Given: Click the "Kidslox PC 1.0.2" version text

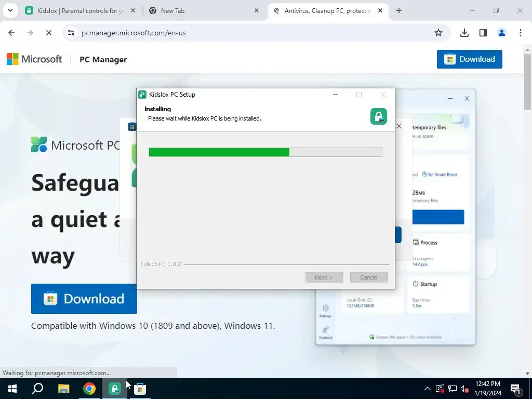Looking at the screenshot, I should point(161,264).
